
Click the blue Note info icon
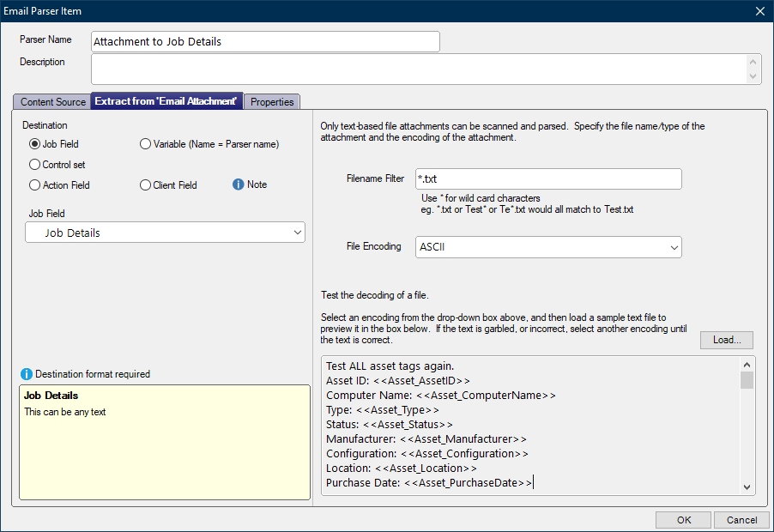(x=238, y=184)
